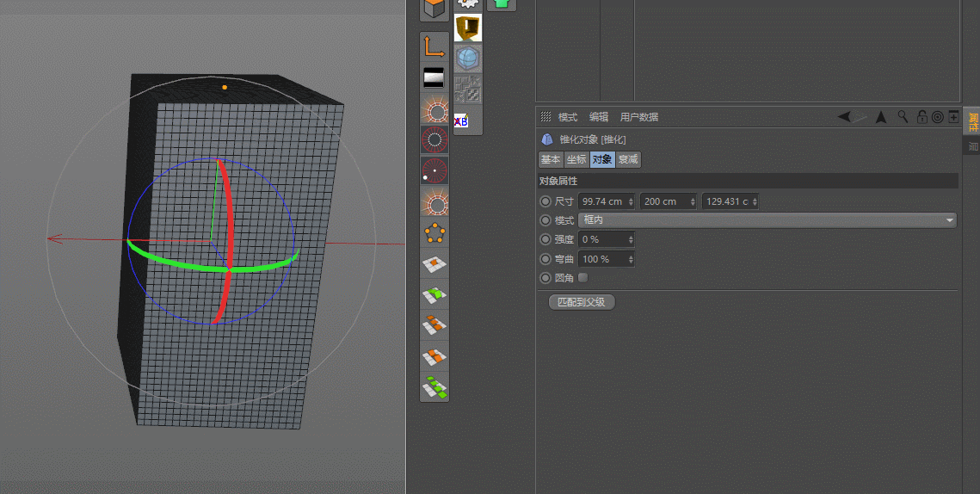Toggle the lock element padlock icon

[x=921, y=116]
